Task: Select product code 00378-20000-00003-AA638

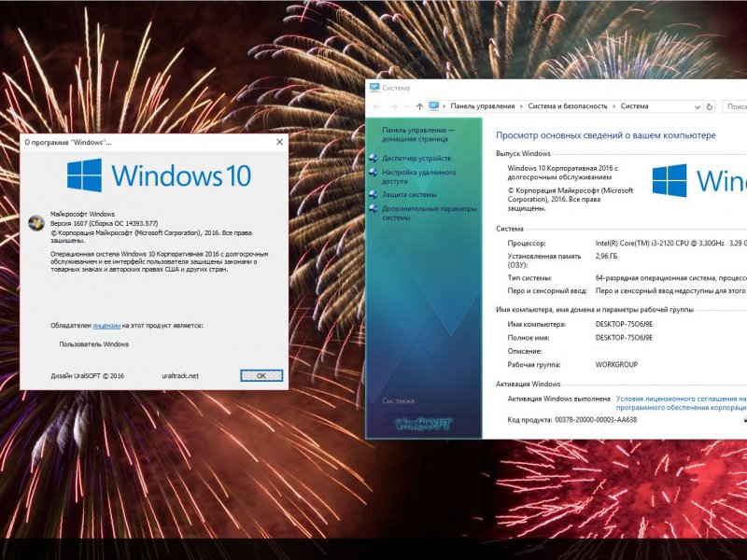Action: (596, 420)
